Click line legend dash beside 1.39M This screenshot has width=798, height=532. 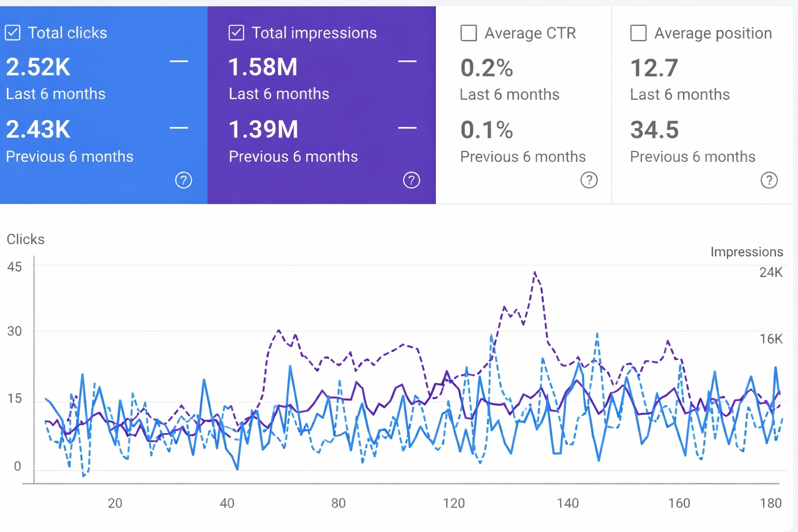tap(407, 128)
